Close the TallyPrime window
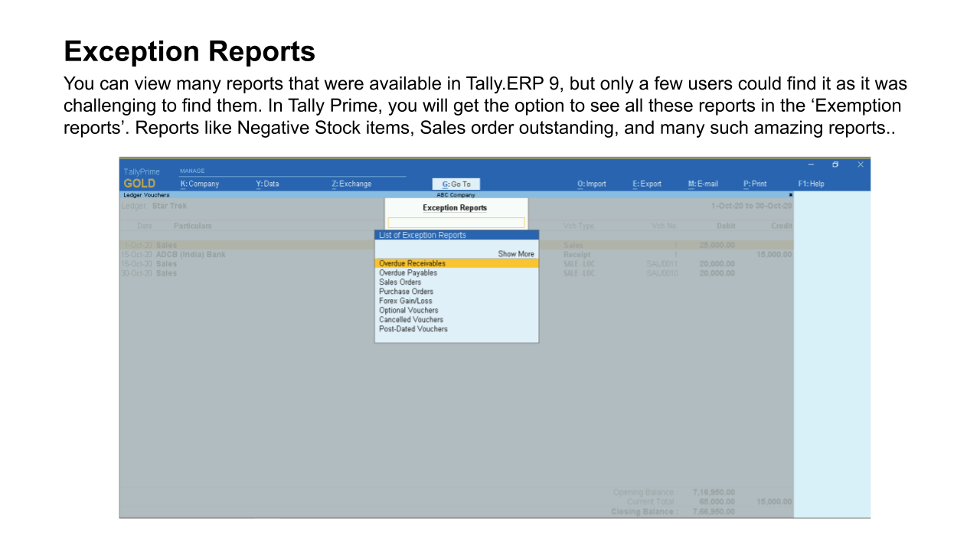The image size is (980, 551). click(x=860, y=165)
